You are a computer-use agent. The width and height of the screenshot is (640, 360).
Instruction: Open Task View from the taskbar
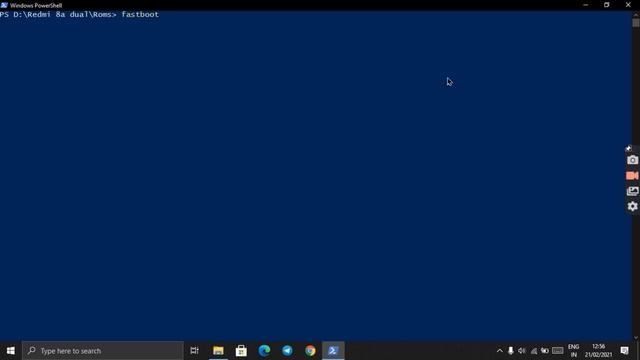pos(194,351)
